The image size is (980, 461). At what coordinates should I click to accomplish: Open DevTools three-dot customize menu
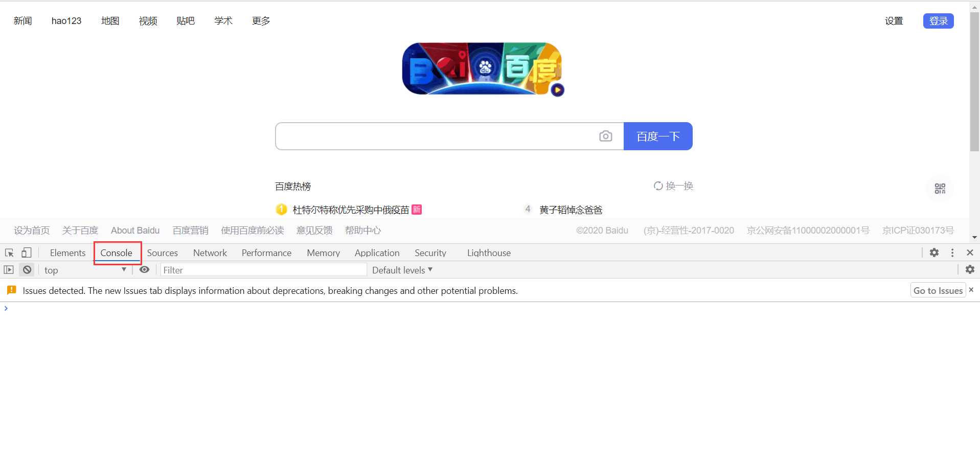(x=952, y=252)
